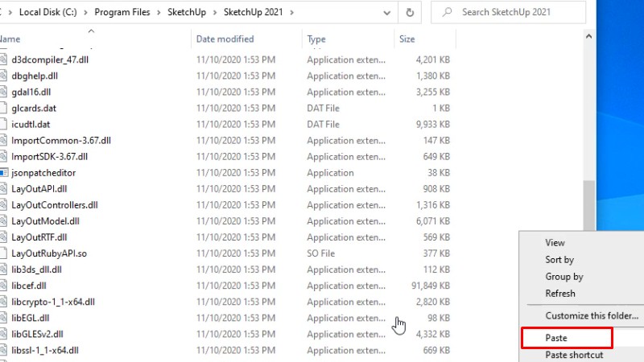Click the libcef.dll file icon
The height and width of the screenshot is (362, 644).
coord(4,286)
